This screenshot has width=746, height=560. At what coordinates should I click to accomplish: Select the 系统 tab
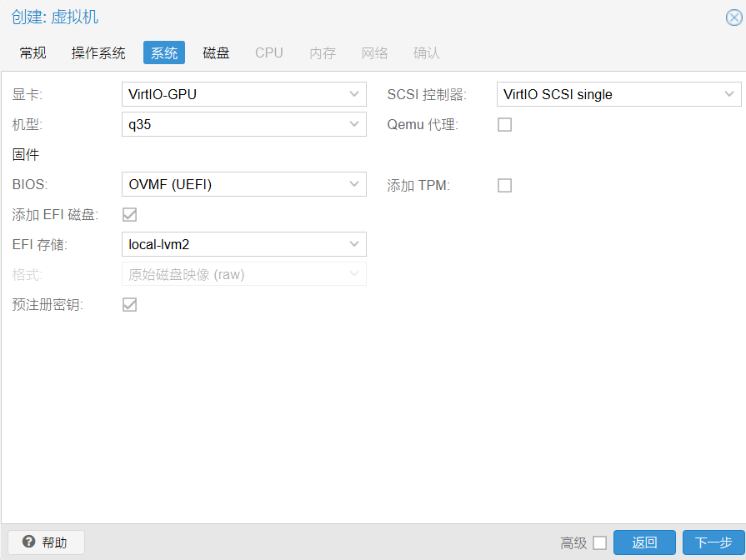[x=164, y=53]
